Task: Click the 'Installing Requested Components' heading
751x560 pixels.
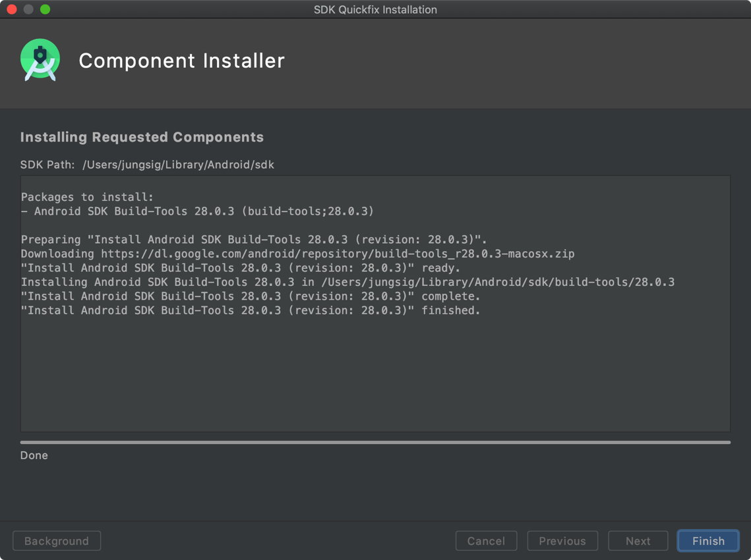Action: tap(142, 138)
